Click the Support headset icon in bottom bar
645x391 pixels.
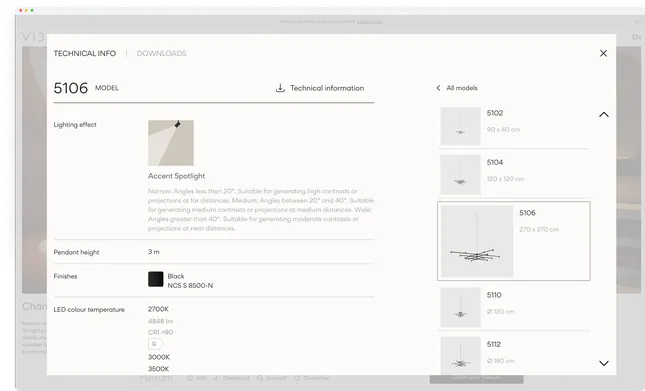click(260, 378)
